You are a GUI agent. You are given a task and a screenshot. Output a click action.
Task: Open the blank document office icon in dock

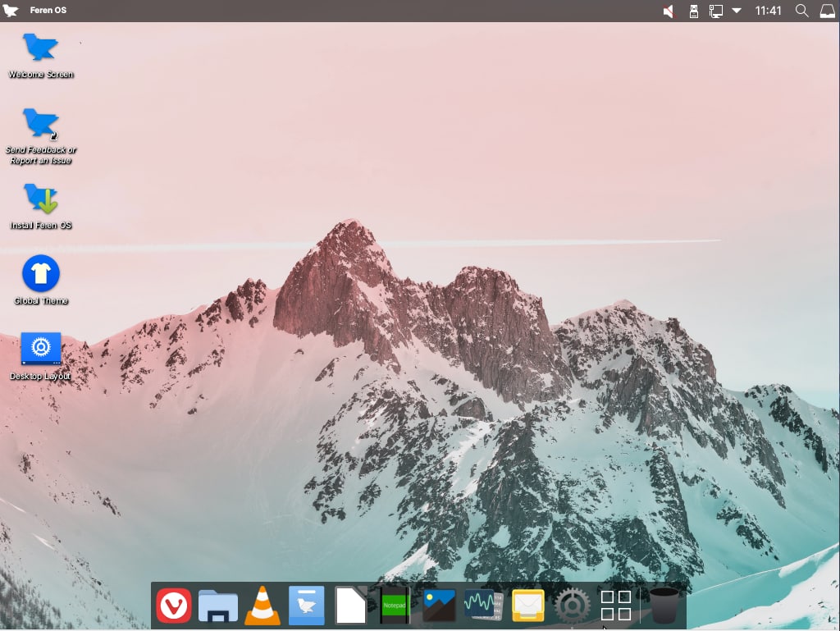(x=351, y=606)
